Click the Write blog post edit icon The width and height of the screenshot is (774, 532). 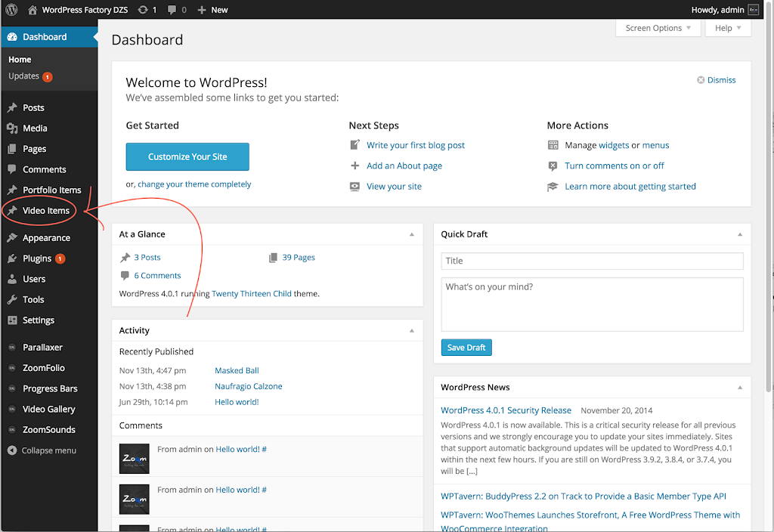tap(355, 145)
